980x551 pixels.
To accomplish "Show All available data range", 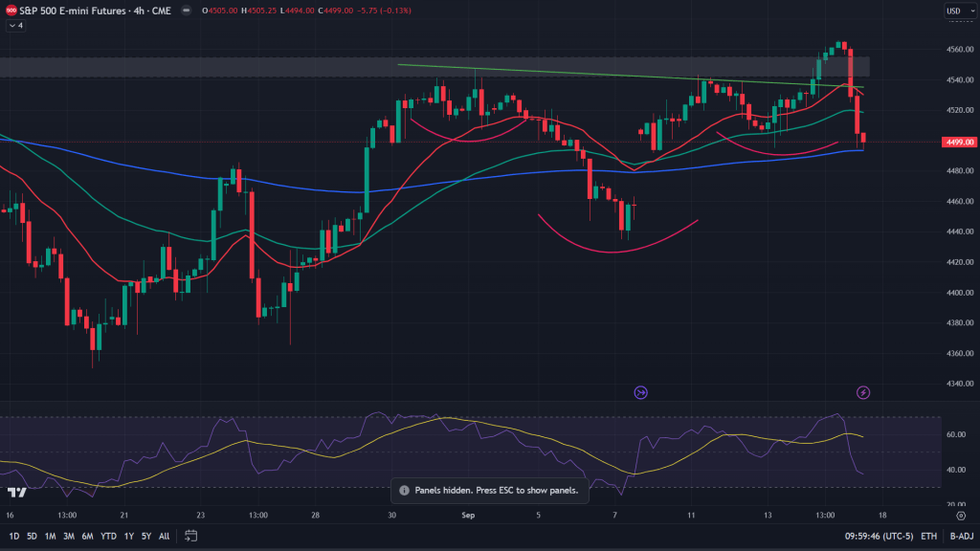I will tap(164, 536).
